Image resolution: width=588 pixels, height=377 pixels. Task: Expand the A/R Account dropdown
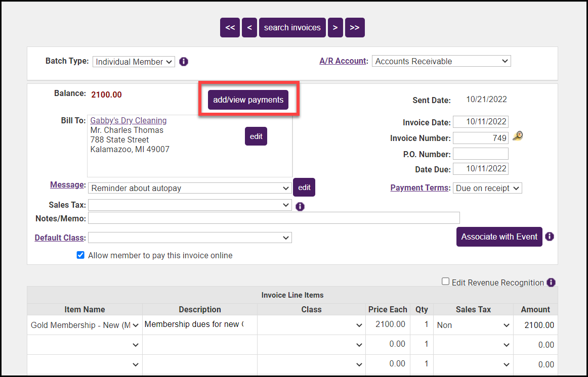(441, 61)
